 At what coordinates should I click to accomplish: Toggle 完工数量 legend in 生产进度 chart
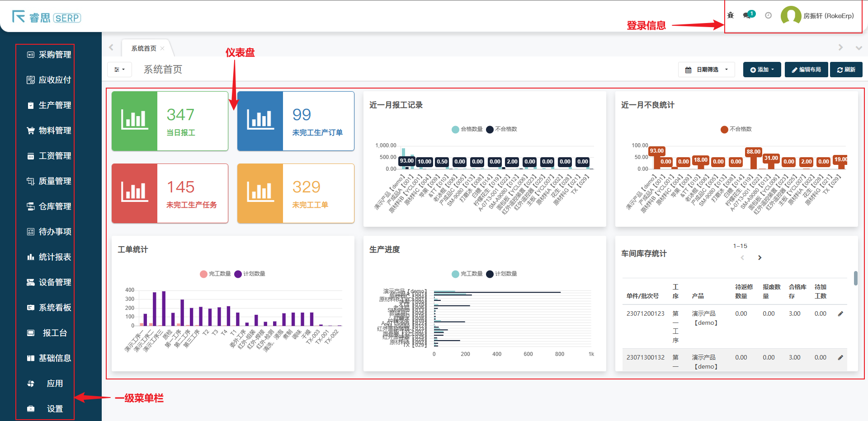point(456,274)
